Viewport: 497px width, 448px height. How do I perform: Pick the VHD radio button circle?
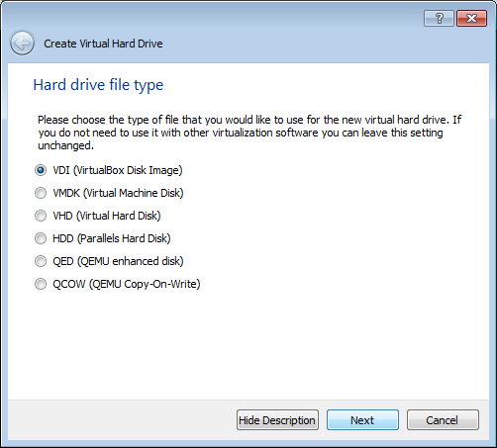(41, 216)
